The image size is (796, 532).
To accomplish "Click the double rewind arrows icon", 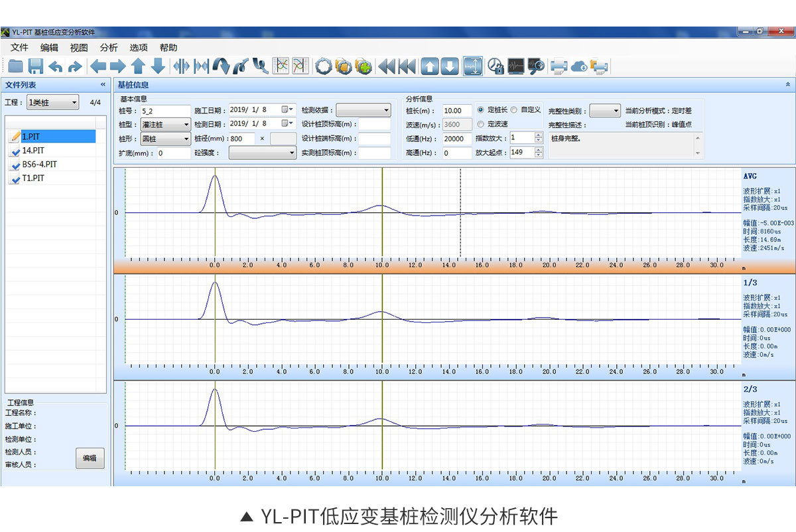I will [387, 66].
